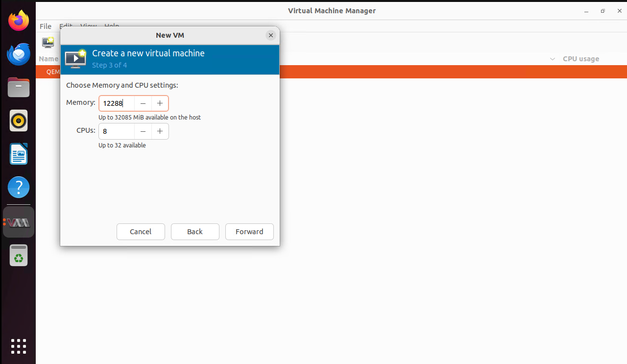Open the Help icon in dock

coord(19,187)
